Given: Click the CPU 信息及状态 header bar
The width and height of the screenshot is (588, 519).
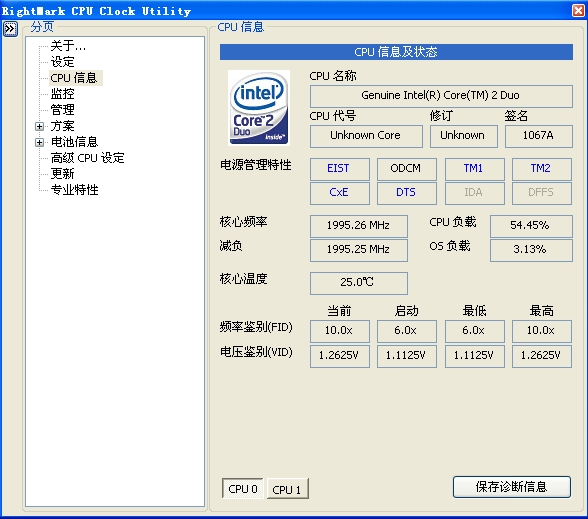Looking at the screenshot, I should (396, 52).
